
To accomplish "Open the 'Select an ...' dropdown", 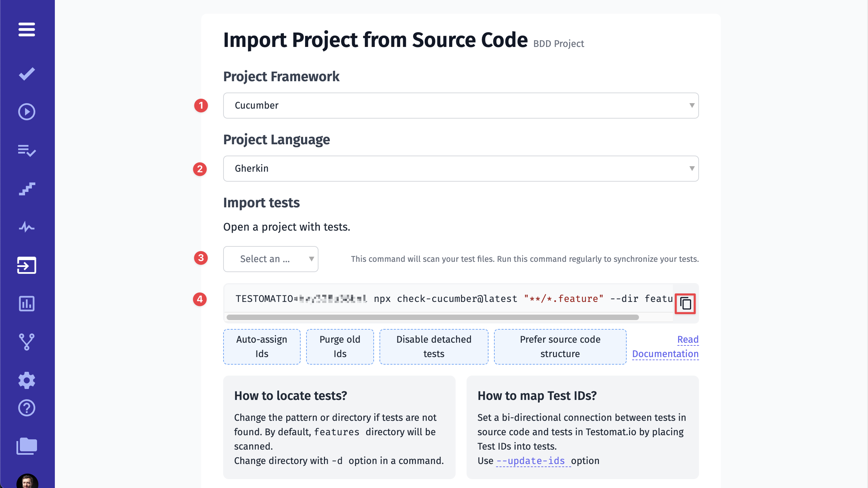I will [x=271, y=259].
